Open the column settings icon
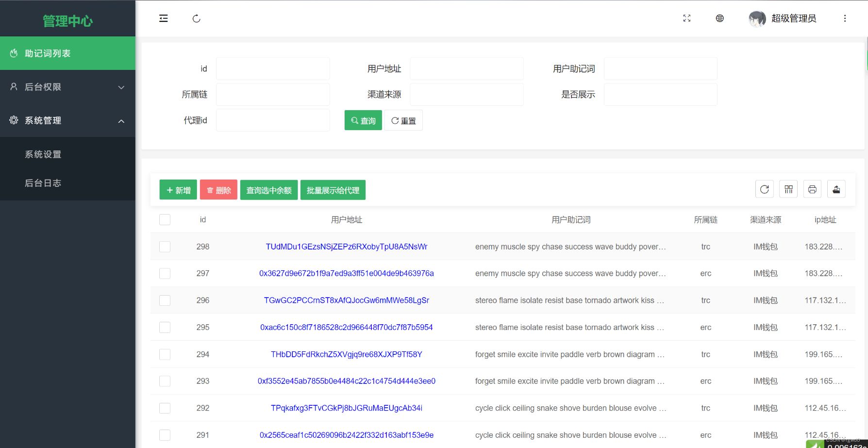The height and width of the screenshot is (448, 868). [x=788, y=189]
